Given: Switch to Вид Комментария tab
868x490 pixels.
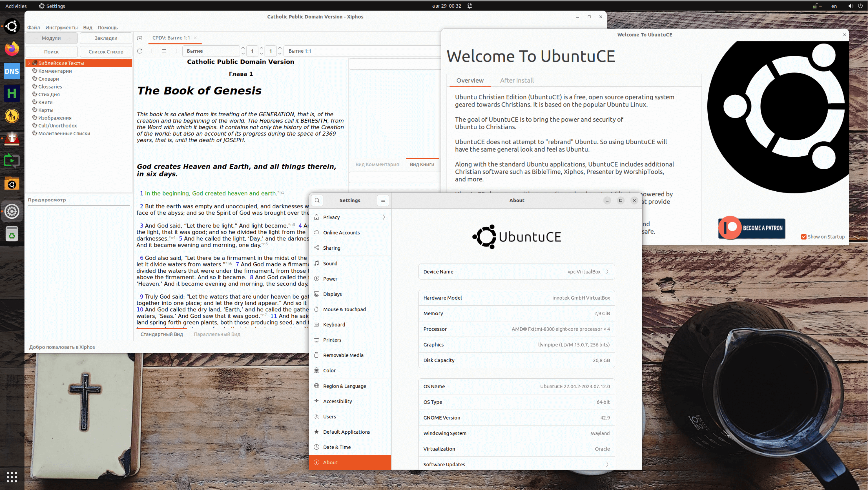Looking at the screenshot, I should (x=377, y=165).
